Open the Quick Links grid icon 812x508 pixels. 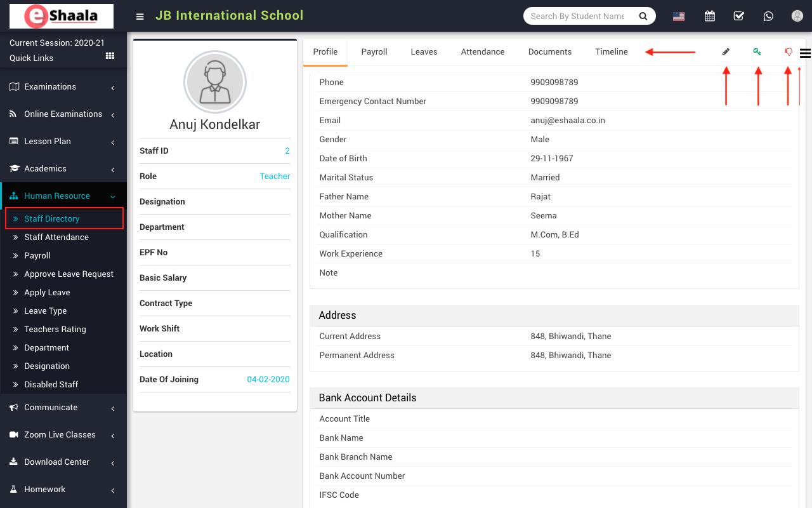pyautogui.click(x=110, y=57)
